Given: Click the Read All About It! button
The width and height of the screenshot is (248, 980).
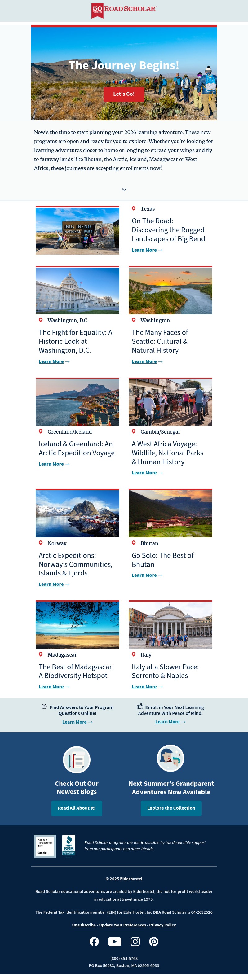Looking at the screenshot, I should [77, 808].
